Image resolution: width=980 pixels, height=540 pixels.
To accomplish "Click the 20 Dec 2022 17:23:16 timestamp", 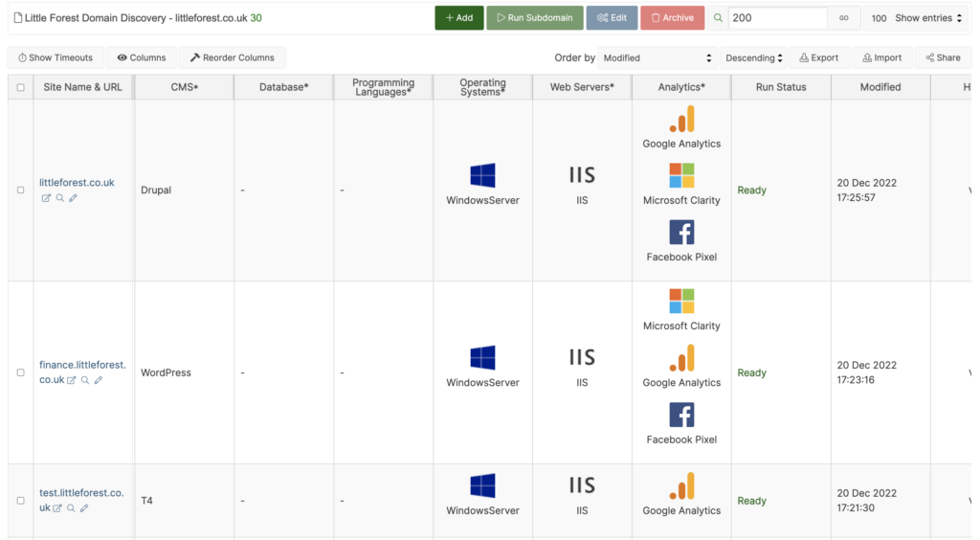I will pos(867,372).
